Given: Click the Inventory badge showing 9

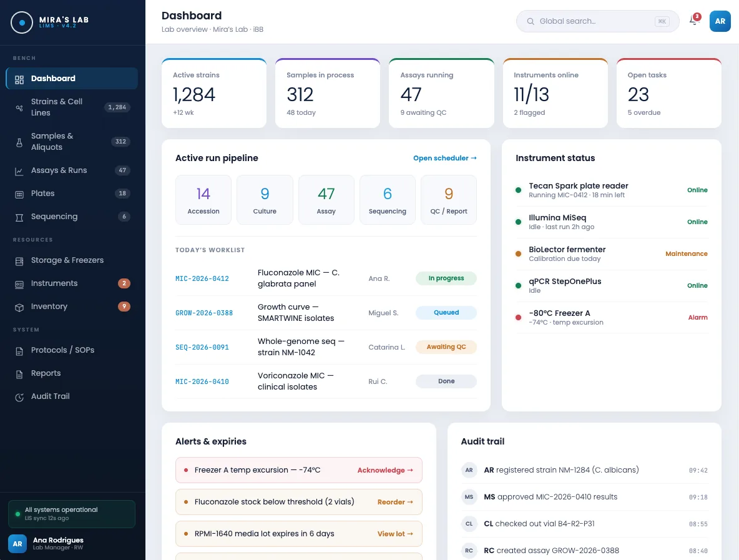Looking at the screenshot, I should click(x=124, y=307).
